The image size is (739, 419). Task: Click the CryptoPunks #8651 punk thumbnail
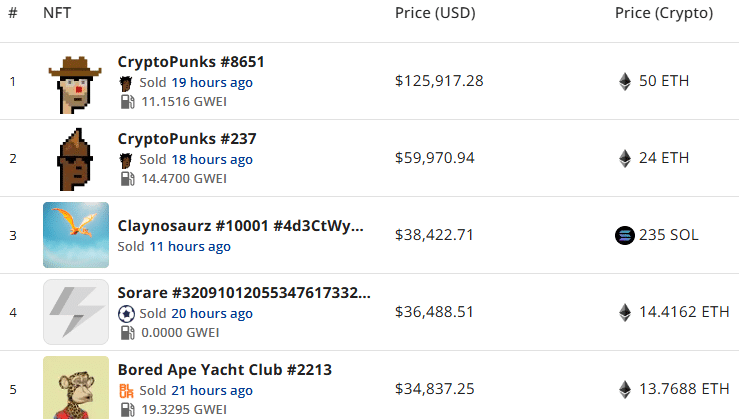click(x=75, y=82)
